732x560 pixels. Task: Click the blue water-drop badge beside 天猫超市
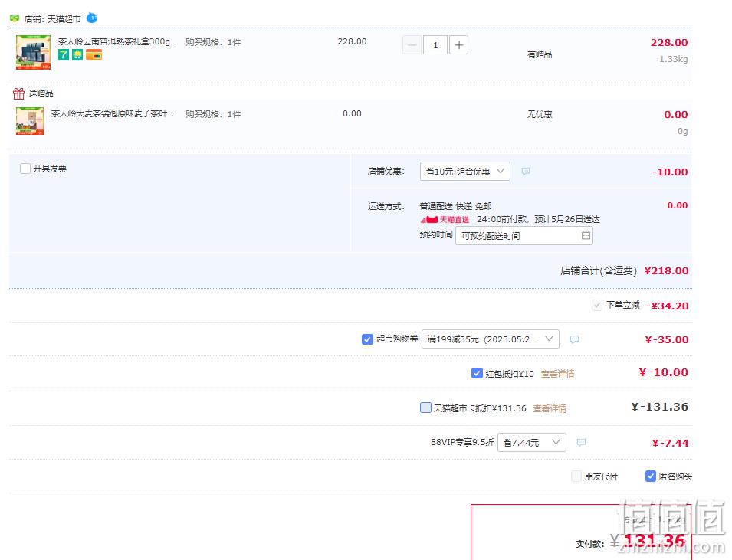point(92,18)
